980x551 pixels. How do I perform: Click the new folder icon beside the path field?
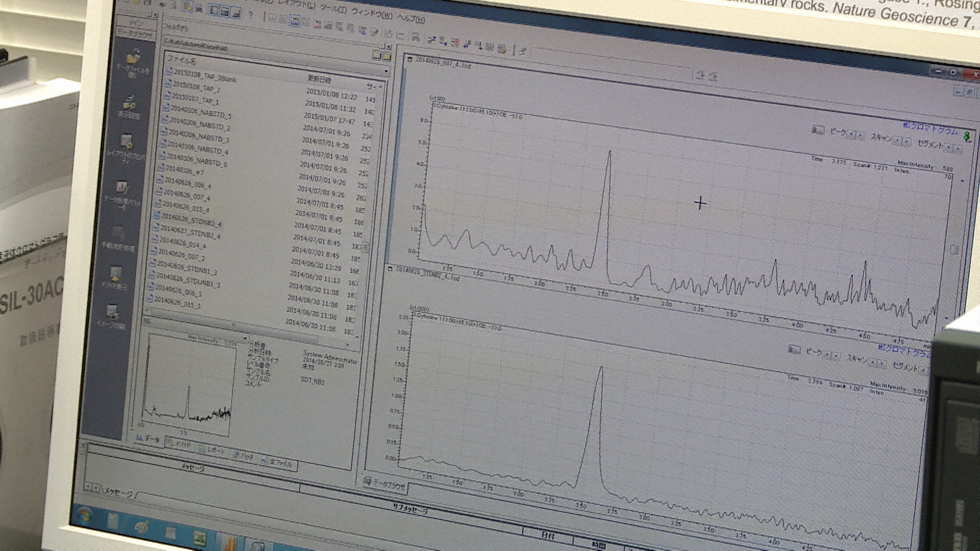click(386, 56)
